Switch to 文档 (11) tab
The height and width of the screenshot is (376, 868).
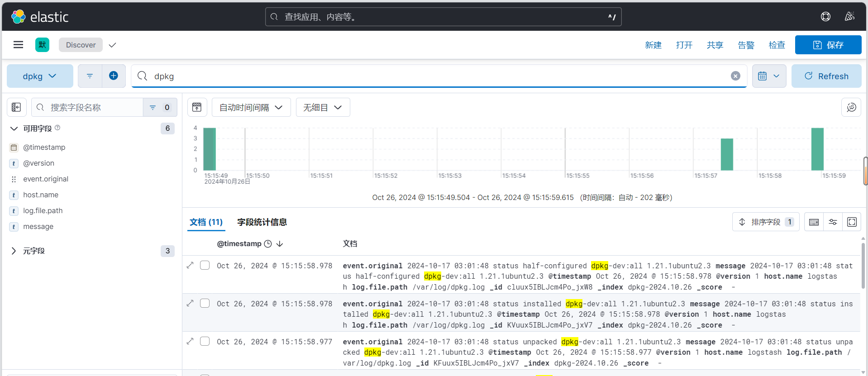coord(206,222)
